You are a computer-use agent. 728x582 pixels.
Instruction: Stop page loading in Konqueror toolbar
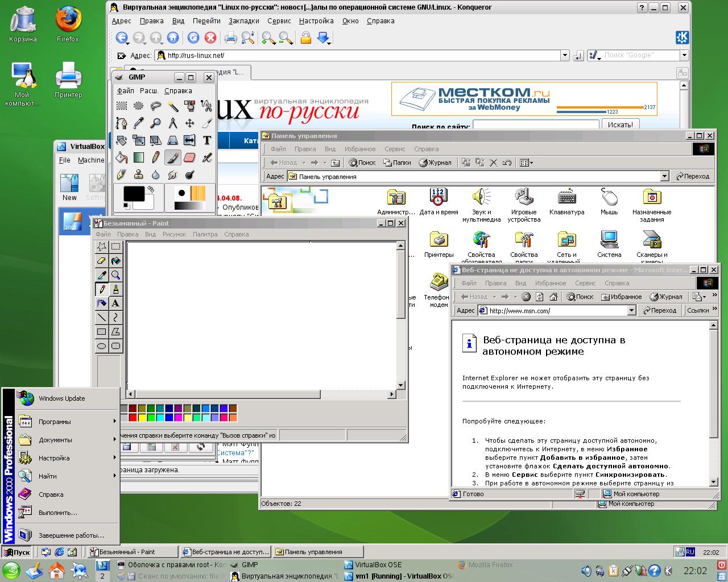(x=210, y=38)
